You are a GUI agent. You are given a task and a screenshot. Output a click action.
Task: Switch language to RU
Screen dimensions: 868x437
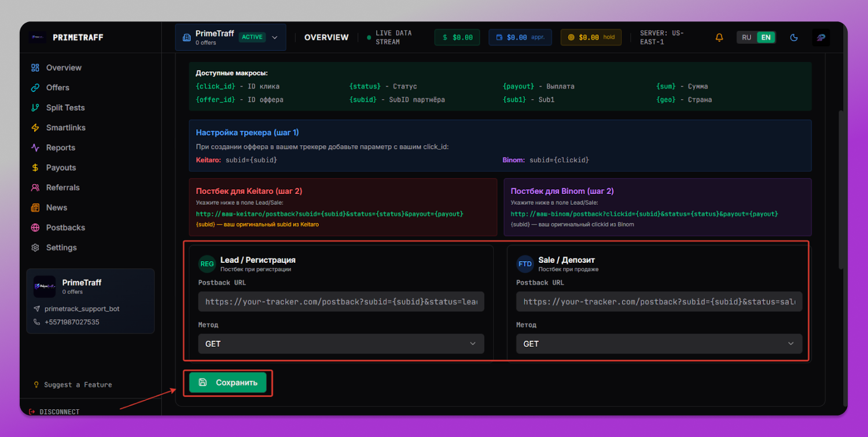pos(746,38)
